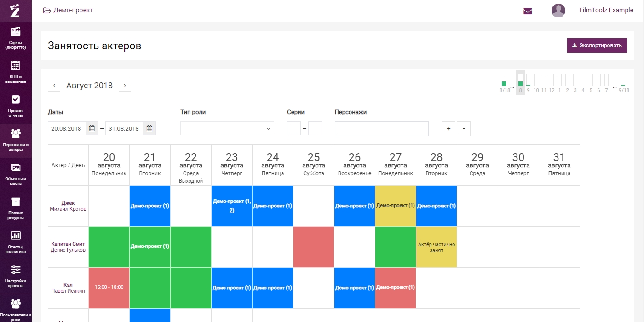This screenshot has height=322, width=644.
Task: Open calendar picker for end date
Action: click(x=149, y=128)
